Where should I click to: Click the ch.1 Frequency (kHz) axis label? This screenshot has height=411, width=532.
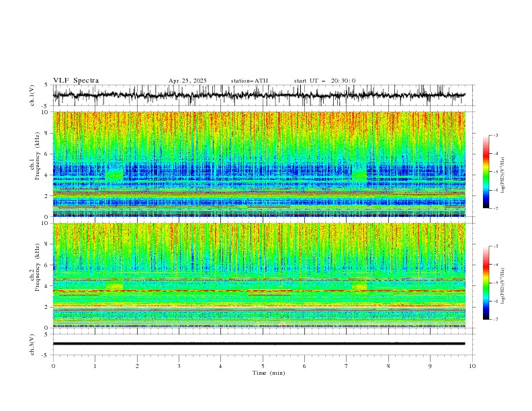[x=35, y=155]
